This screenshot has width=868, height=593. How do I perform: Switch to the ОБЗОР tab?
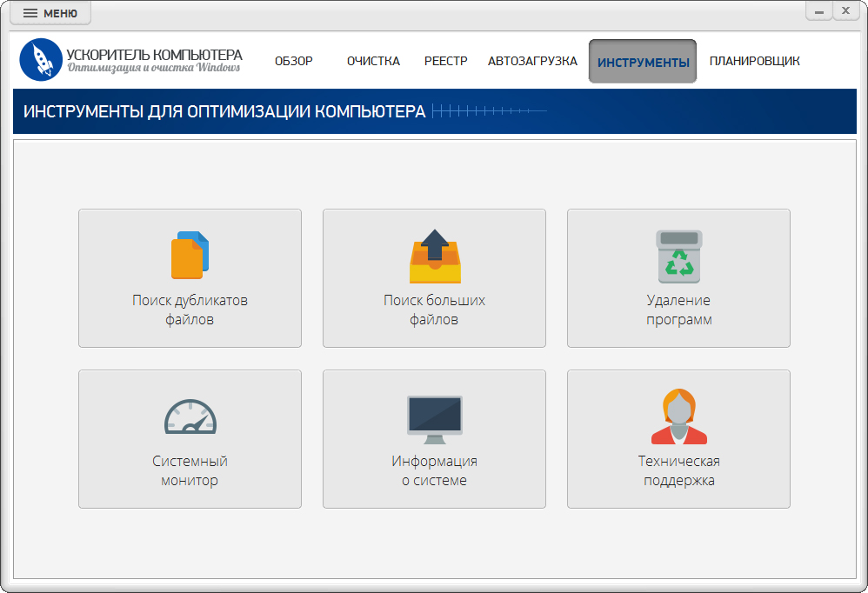[x=293, y=61]
